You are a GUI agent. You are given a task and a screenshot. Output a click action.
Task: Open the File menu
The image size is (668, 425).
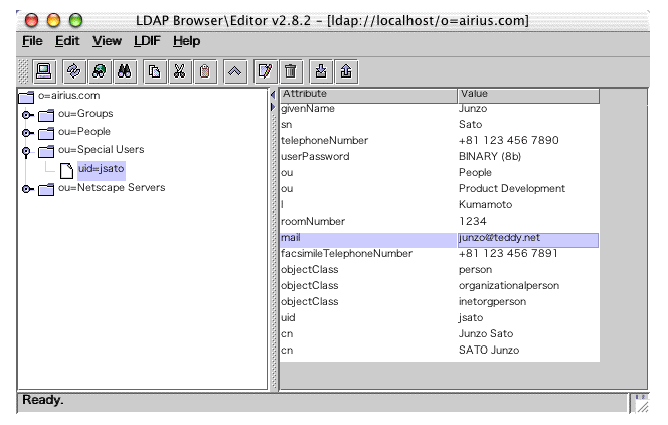click(x=32, y=41)
